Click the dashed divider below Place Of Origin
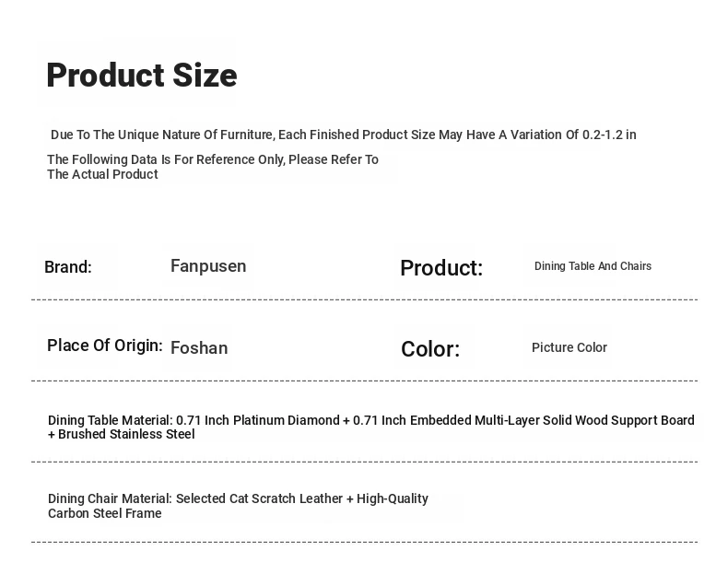 pyautogui.click(x=364, y=381)
